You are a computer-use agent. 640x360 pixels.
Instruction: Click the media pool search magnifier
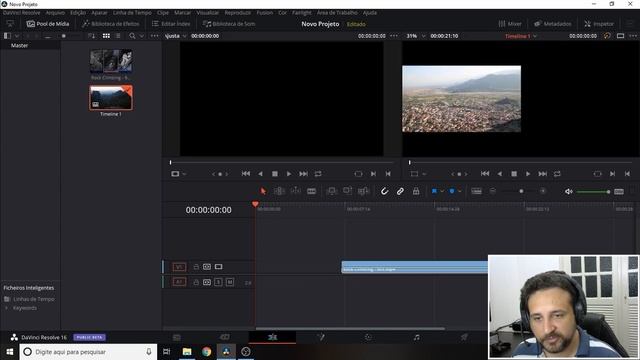132,36
